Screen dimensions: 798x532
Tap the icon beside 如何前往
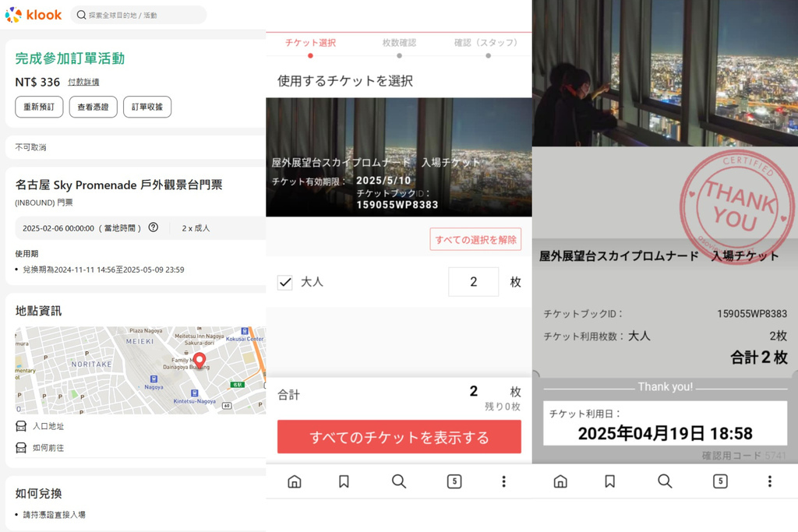(x=21, y=448)
